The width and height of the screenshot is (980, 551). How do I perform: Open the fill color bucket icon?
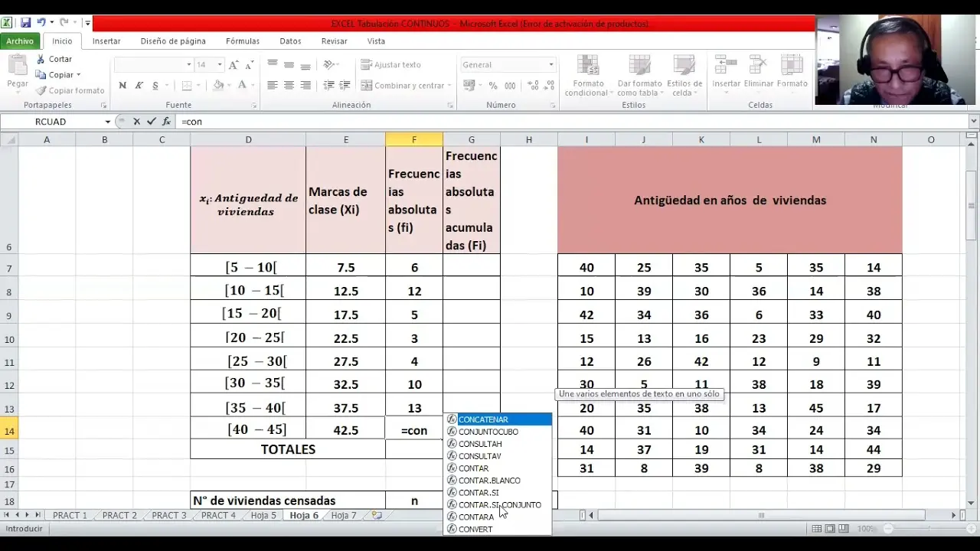(x=218, y=85)
